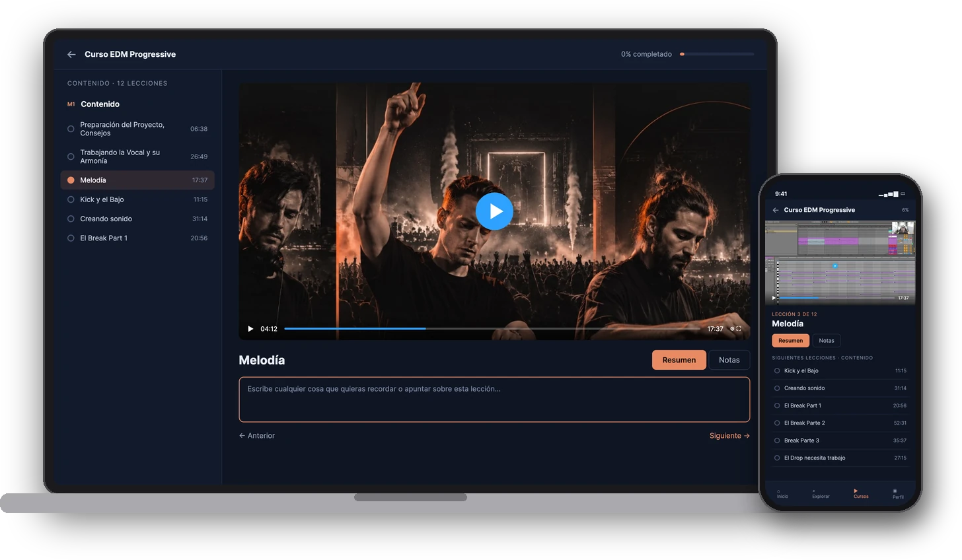Tap the small play icon in phone player
Screen dimensions: 962x560
point(774,298)
